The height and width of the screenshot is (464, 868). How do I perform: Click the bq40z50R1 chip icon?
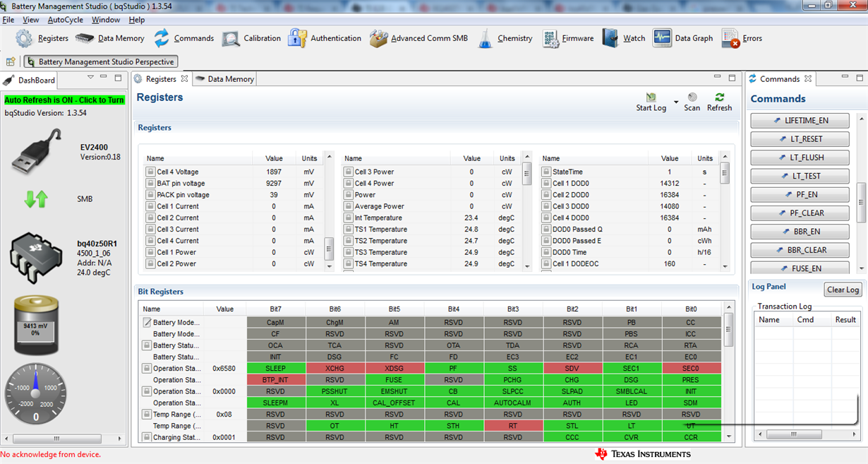(x=36, y=258)
